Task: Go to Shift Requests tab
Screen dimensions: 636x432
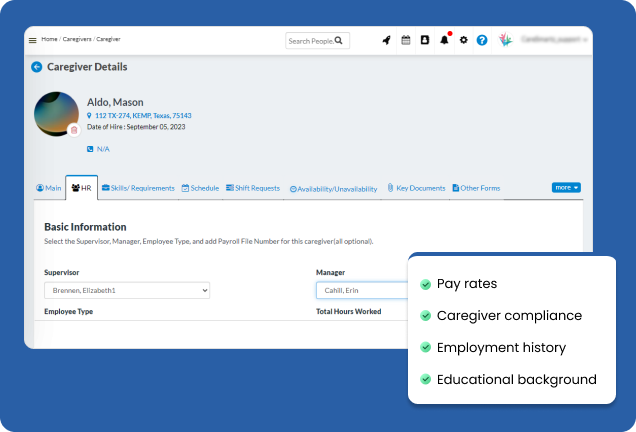Action: (253, 188)
